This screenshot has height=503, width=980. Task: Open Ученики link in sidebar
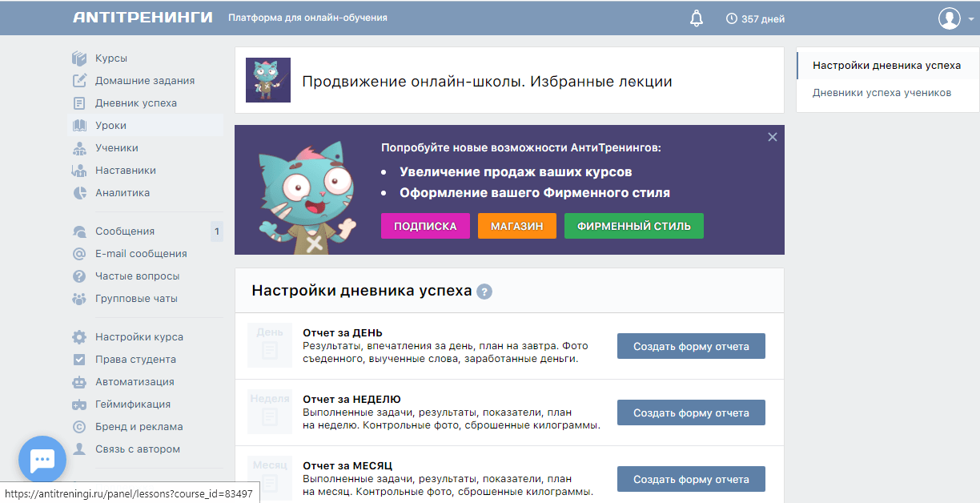click(x=117, y=148)
